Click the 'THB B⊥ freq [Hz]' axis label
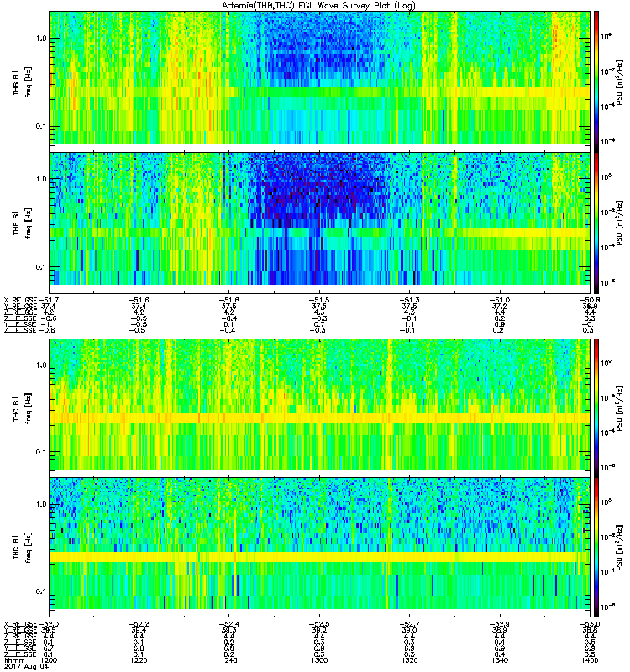This screenshot has width=630, height=672. (x=22, y=82)
